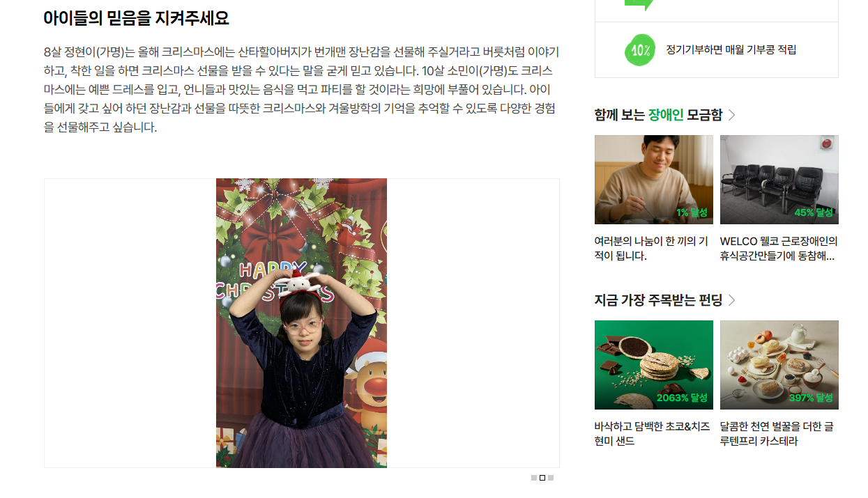Open the 지금 가장 주목받는 펀딩 heading

(658, 300)
